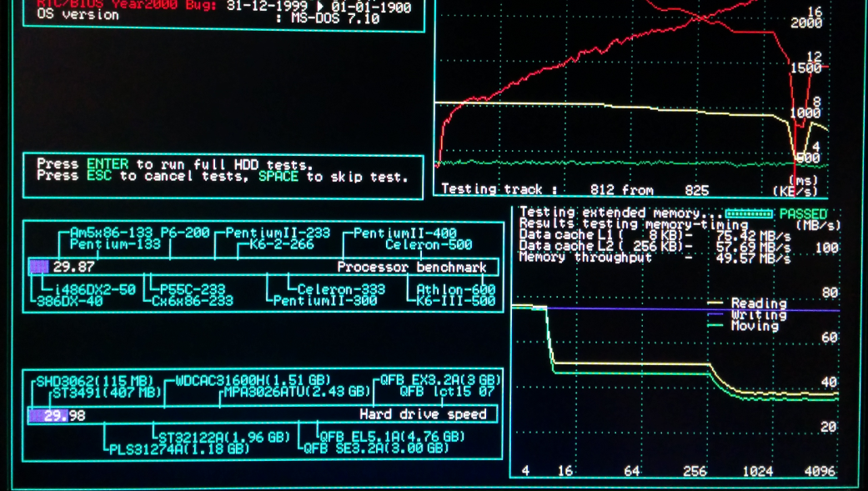The width and height of the screenshot is (868, 491).
Task: Click the Celeron-333 reference label
Action: click(341, 289)
